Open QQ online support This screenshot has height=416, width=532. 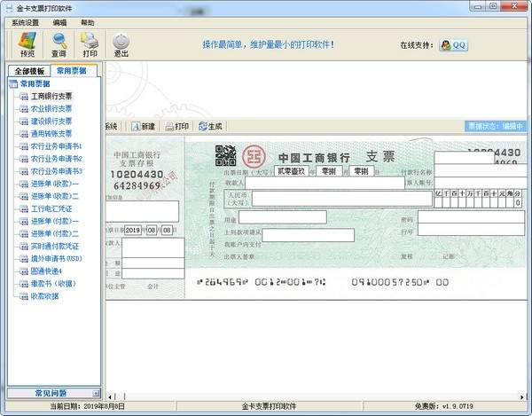(453, 44)
